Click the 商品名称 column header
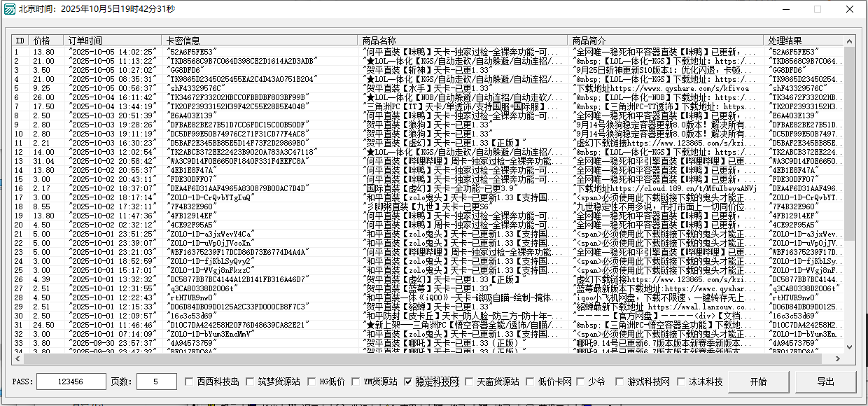Image resolution: width=868 pixels, height=406 pixels. pos(462,41)
